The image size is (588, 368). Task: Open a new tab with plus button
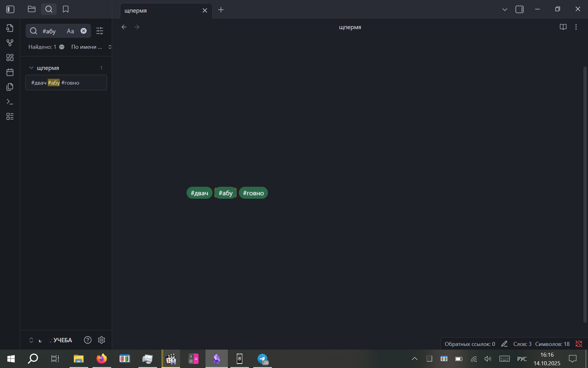point(221,10)
